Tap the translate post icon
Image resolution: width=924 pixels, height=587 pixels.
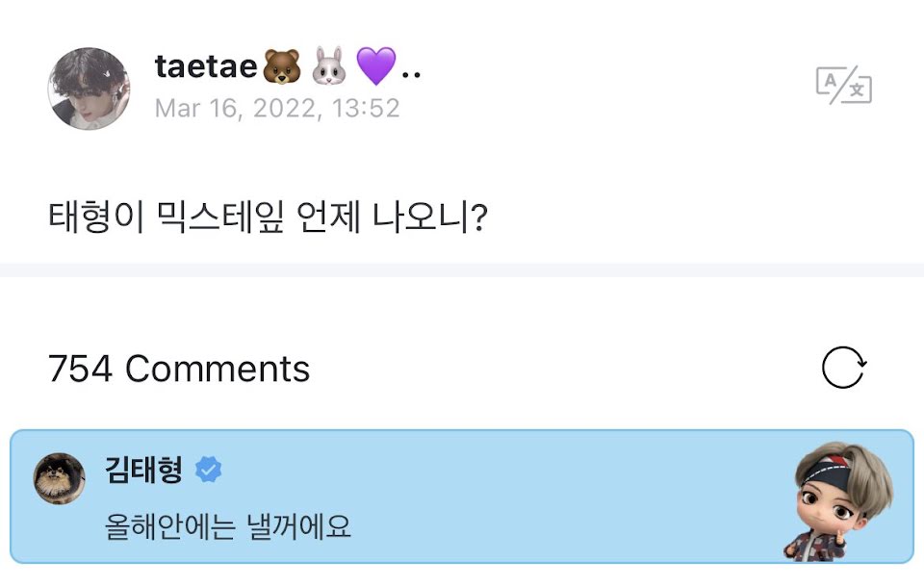(x=843, y=87)
